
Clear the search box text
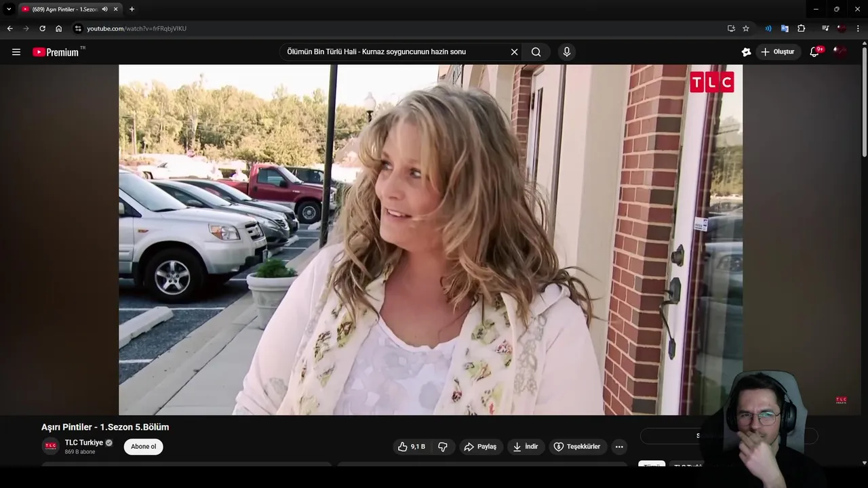(x=514, y=52)
